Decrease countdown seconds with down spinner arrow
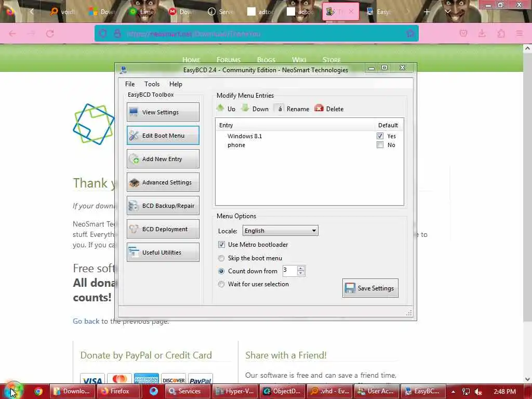This screenshot has width=532, height=399. (x=301, y=273)
